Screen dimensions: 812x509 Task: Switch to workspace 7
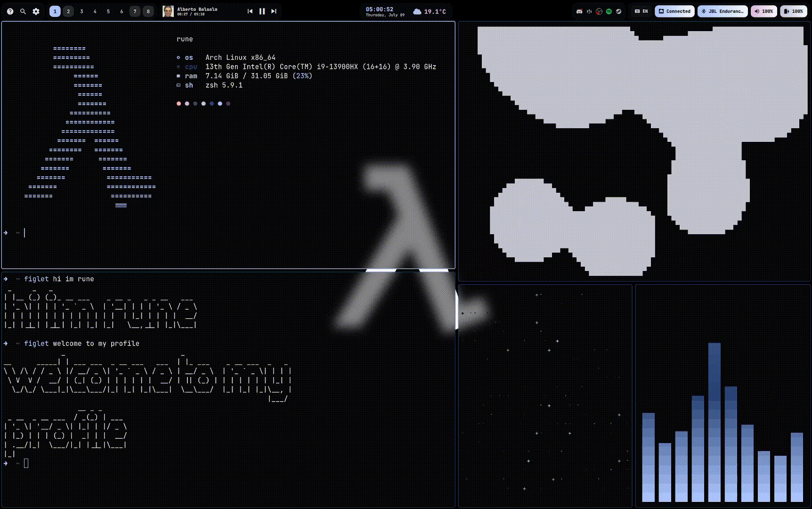pos(135,11)
